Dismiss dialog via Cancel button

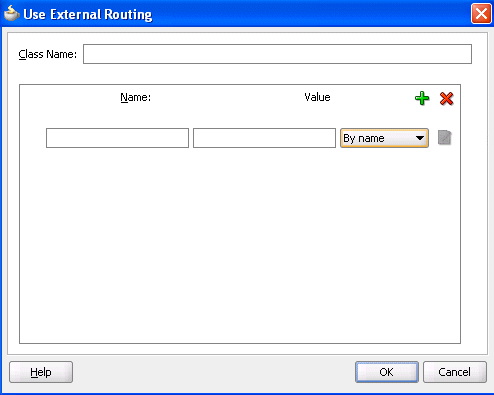pyautogui.click(x=455, y=372)
